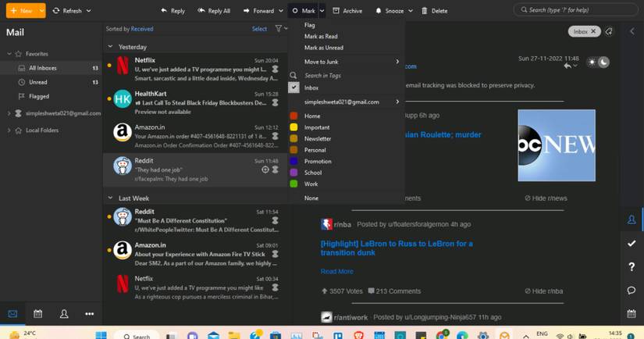The width and height of the screenshot is (644, 339).
Task: Open Amazon.in order confirmation email
Action: click(x=195, y=137)
